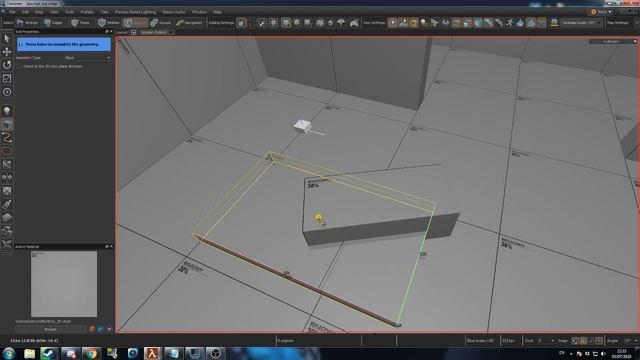Click the Half-Life lambda taskbar icon
The width and height of the screenshot is (640, 360).
(x=152, y=353)
